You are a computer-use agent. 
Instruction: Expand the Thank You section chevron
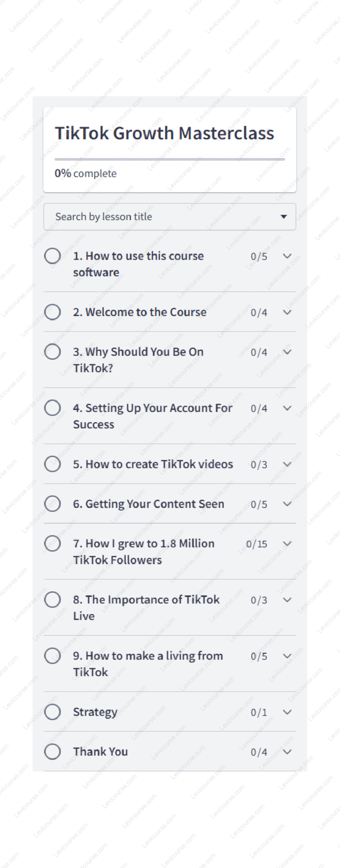coord(287,752)
